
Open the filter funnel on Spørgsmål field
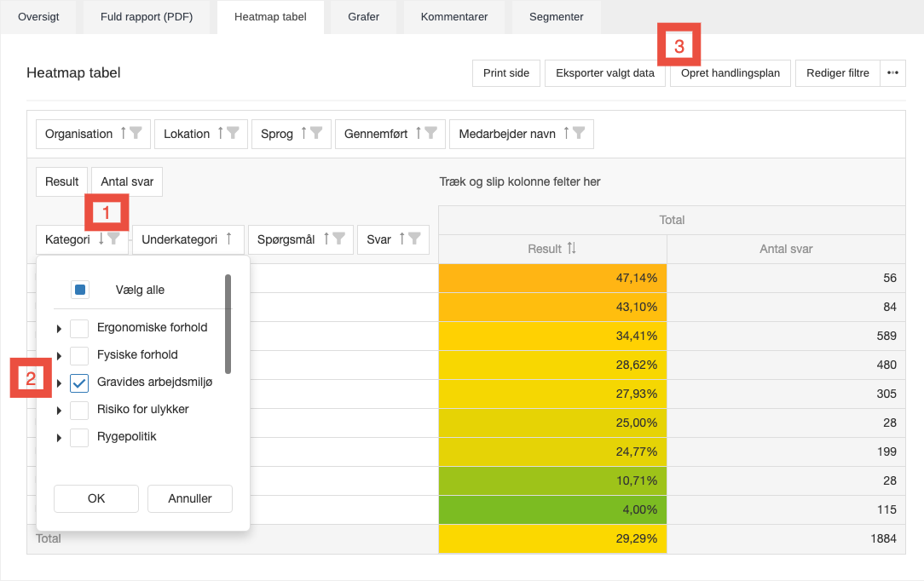click(338, 239)
